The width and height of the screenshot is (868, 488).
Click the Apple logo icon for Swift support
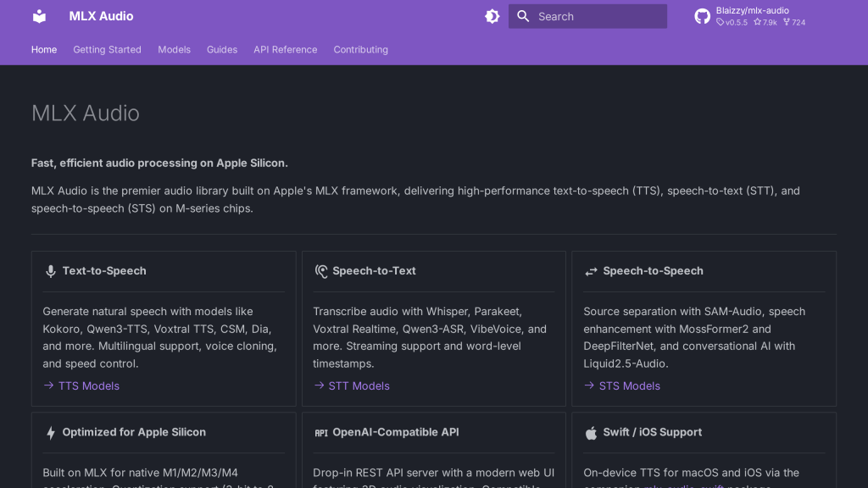point(591,433)
